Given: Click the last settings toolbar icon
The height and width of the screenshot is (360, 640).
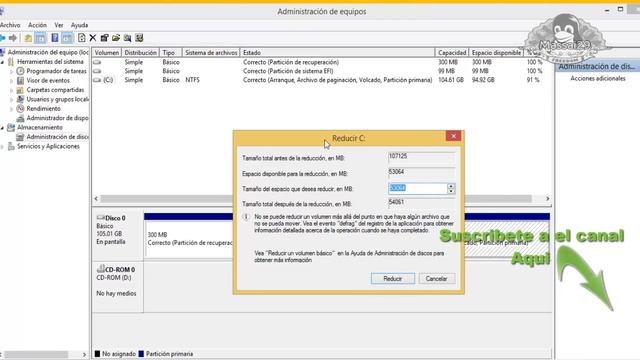Looking at the screenshot, I should [x=139, y=38].
